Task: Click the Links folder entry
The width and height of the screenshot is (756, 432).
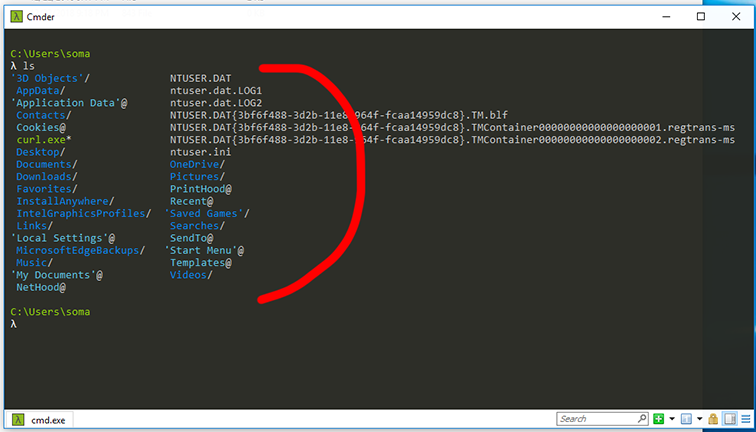Action: click(35, 226)
